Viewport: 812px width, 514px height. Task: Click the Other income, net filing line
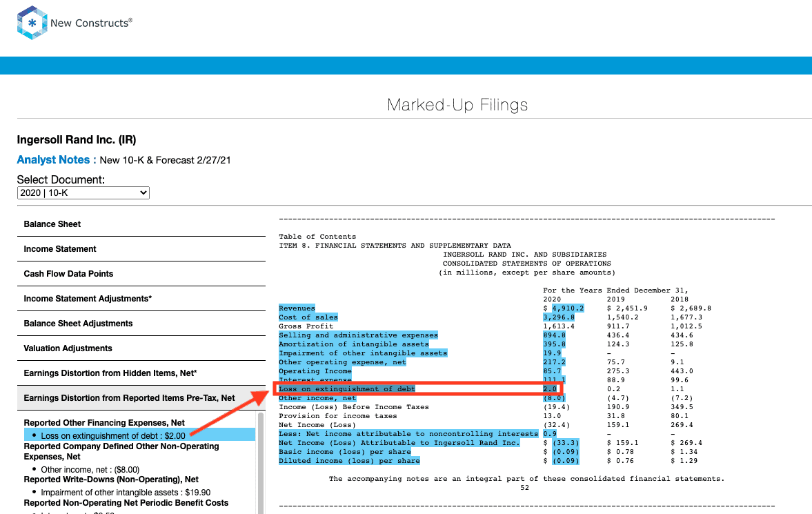317,398
